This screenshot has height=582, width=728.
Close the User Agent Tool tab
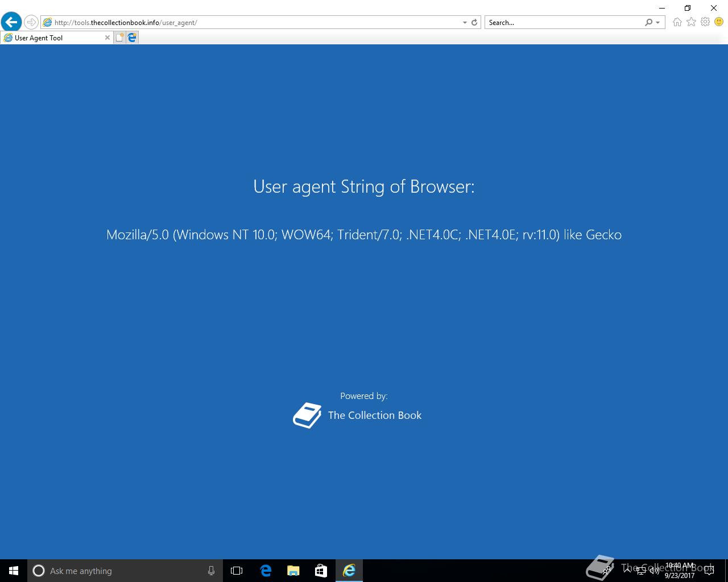coord(107,38)
